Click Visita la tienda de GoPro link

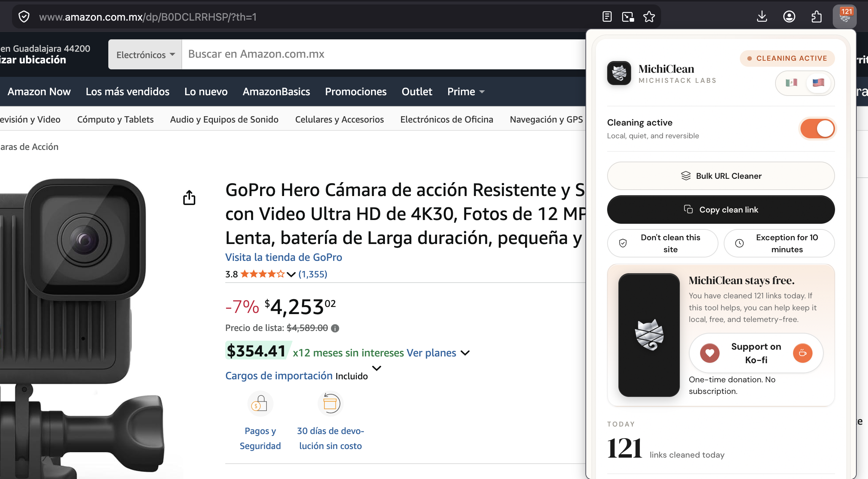coord(284,257)
